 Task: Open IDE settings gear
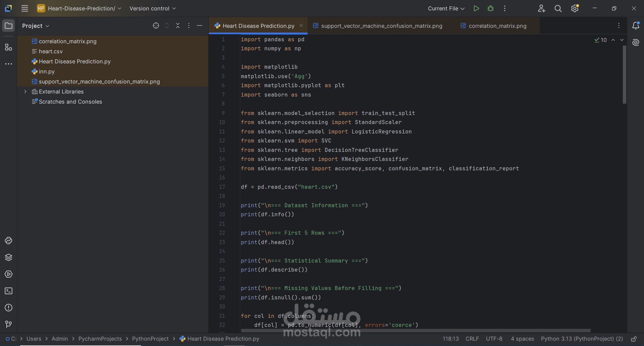click(x=575, y=8)
